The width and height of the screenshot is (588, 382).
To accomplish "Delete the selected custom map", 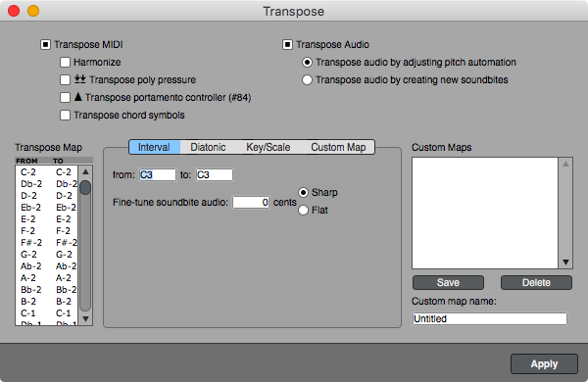I will tap(536, 283).
